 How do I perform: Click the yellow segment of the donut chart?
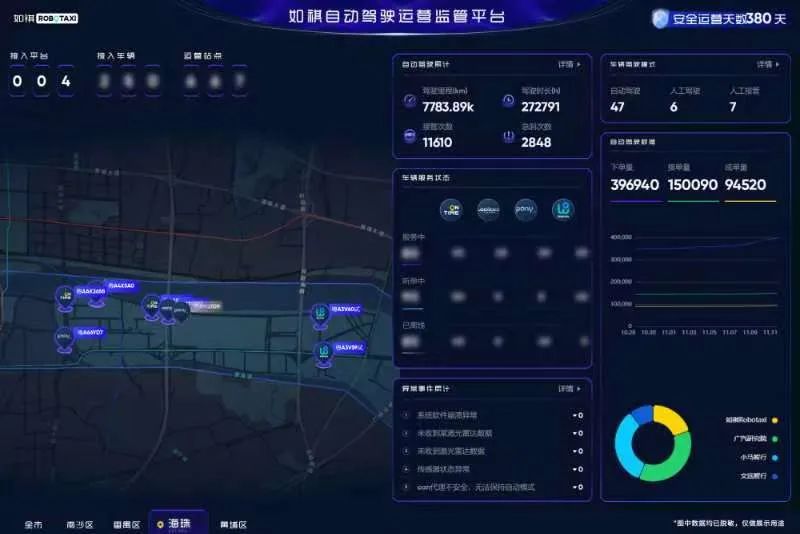click(x=670, y=418)
